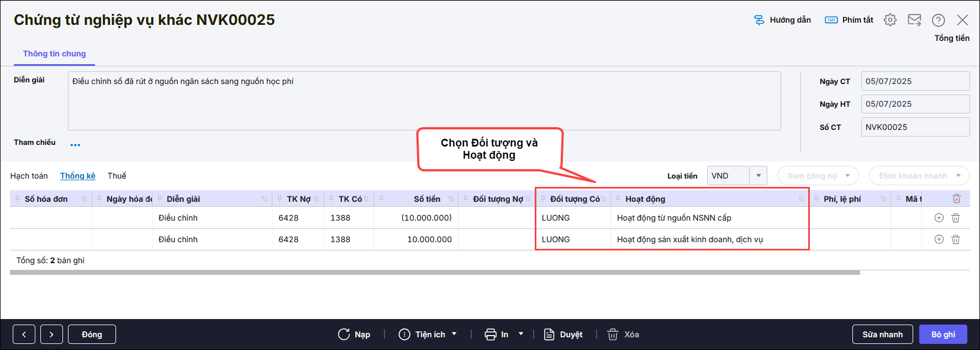980x350 pixels.
Task: Go to next voucher arrow
Action: 51,335
